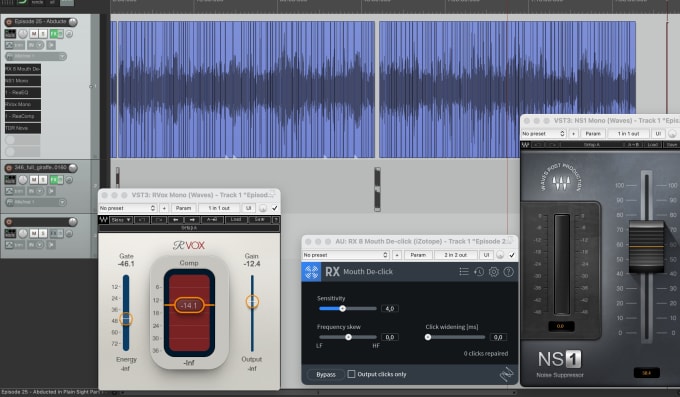Enable Output clicks only checkbox
680x397 pixels.
tap(351, 374)
